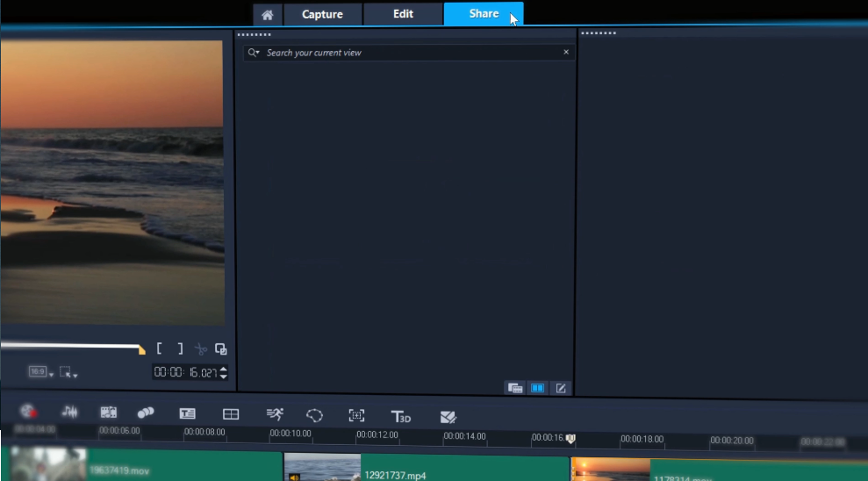Open the split screen template tool

coord(231,414)
